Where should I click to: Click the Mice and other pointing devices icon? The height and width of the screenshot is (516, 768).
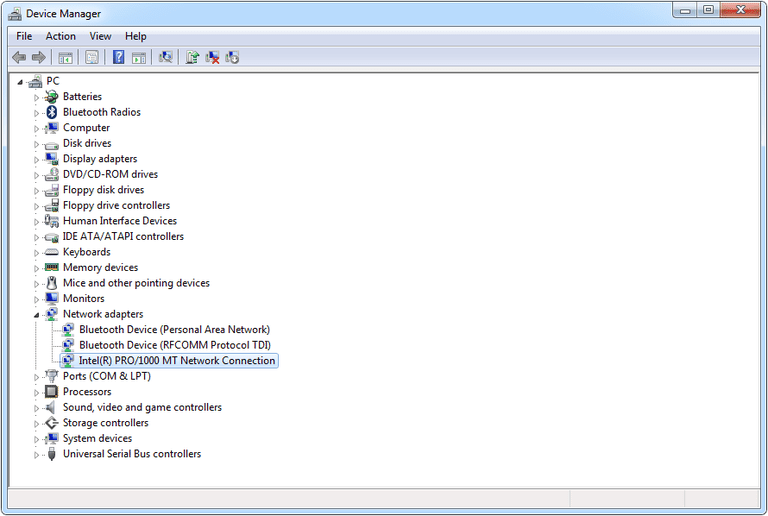(51, 283)
